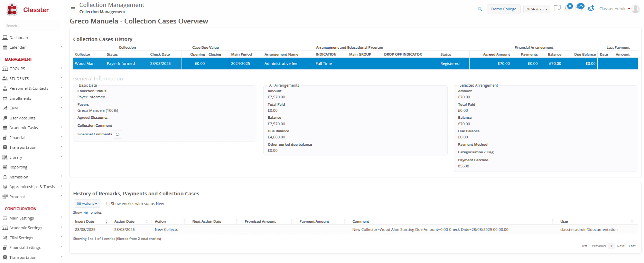The width and height of the screenshot is (644, 263).
Task: Click the user avatar icon
Action: coord(636,9)
